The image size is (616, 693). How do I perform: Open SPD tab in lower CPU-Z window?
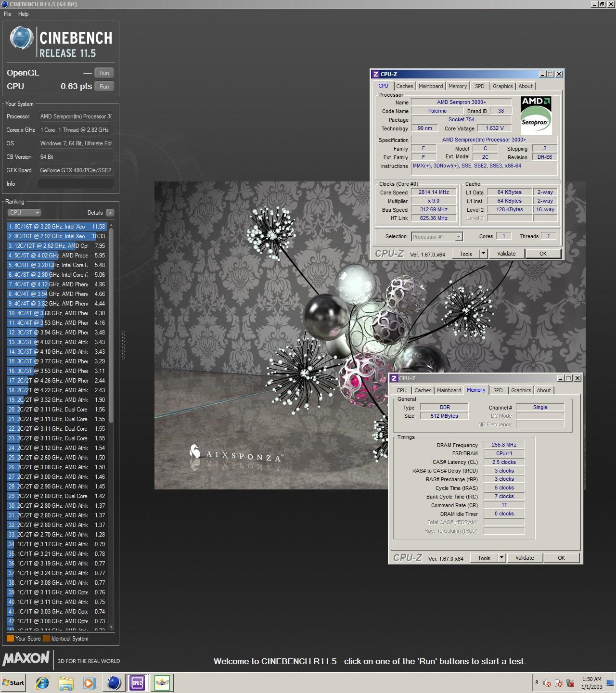[x=498, y=390]
